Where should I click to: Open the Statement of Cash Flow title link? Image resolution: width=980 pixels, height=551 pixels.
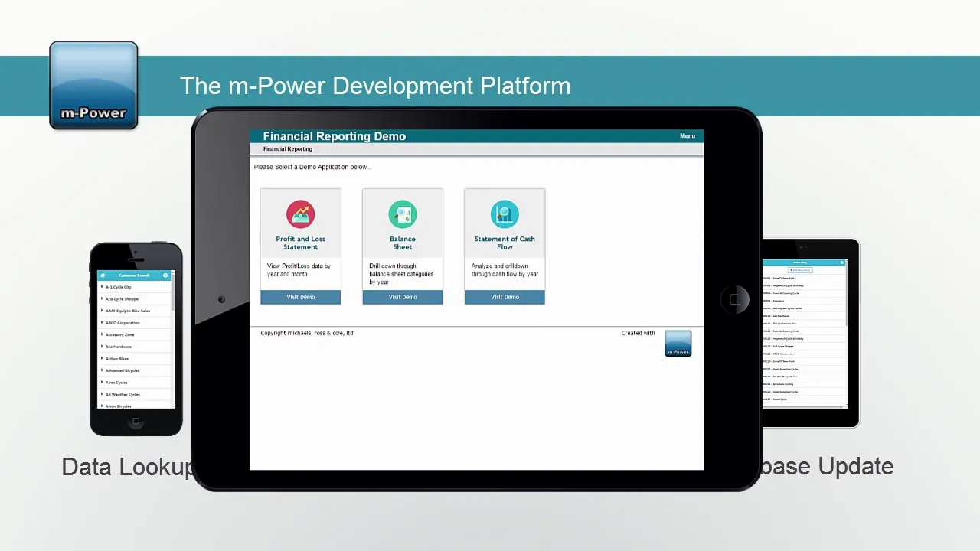[505, 243]
